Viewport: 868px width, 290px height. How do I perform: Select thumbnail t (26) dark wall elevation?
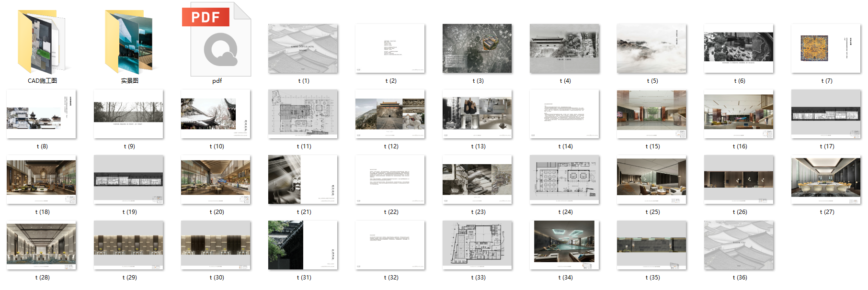739,179
